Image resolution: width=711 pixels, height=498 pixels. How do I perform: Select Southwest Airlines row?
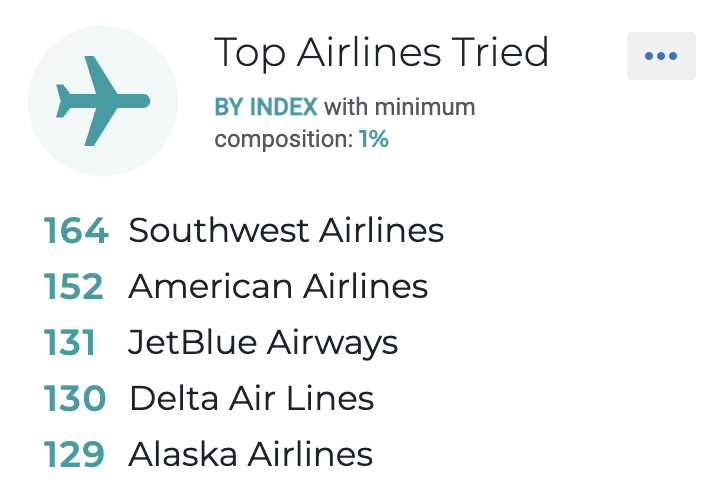[x=243, y=230]
